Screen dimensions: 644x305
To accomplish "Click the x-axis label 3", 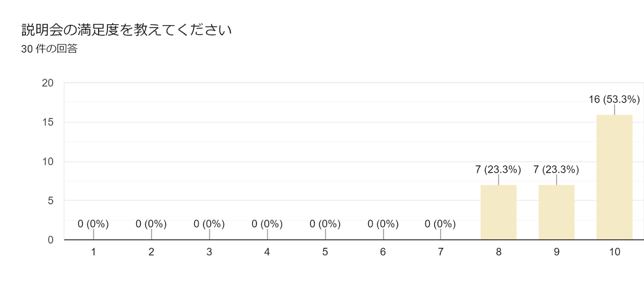I will [x=209, y=252].
